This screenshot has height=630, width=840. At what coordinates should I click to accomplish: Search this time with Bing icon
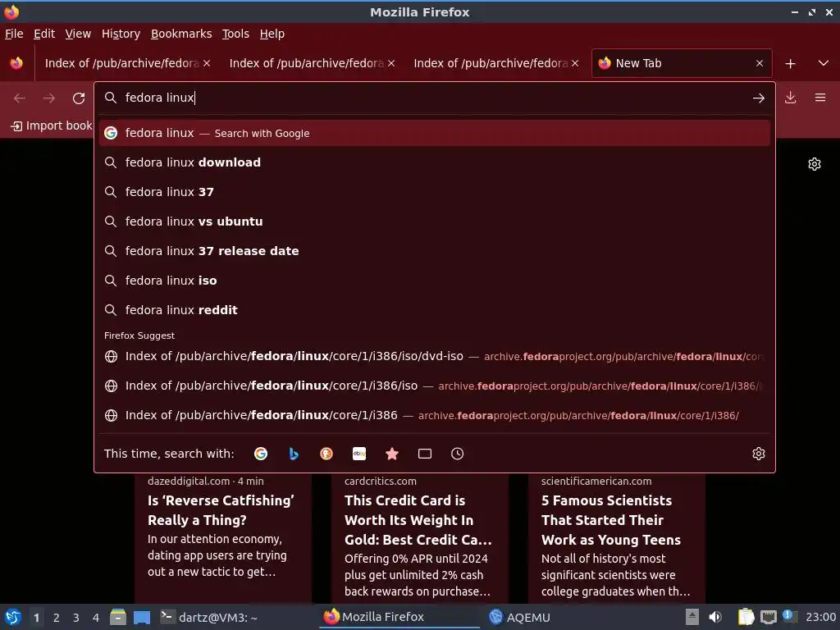(x=294, y=454)
